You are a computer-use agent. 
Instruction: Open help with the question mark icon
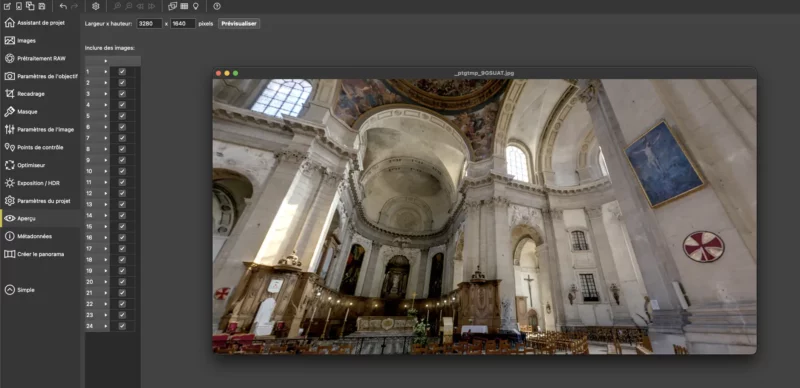(217, 6)
